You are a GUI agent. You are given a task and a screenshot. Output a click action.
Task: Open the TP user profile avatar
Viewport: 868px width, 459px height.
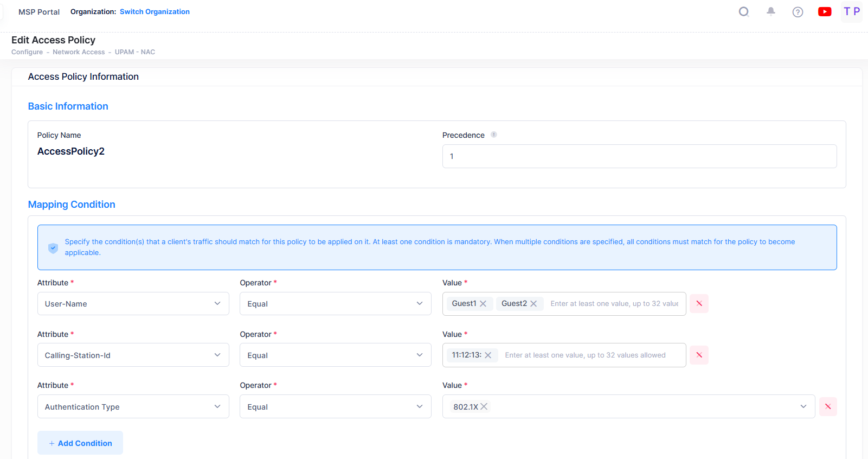851,11
